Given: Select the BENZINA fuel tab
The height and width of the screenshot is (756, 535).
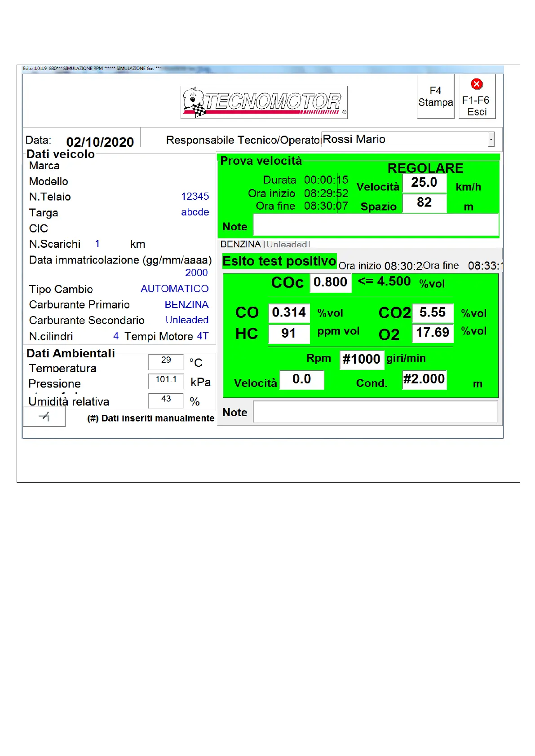Looking at the screenshot, I should coord(240,244).
